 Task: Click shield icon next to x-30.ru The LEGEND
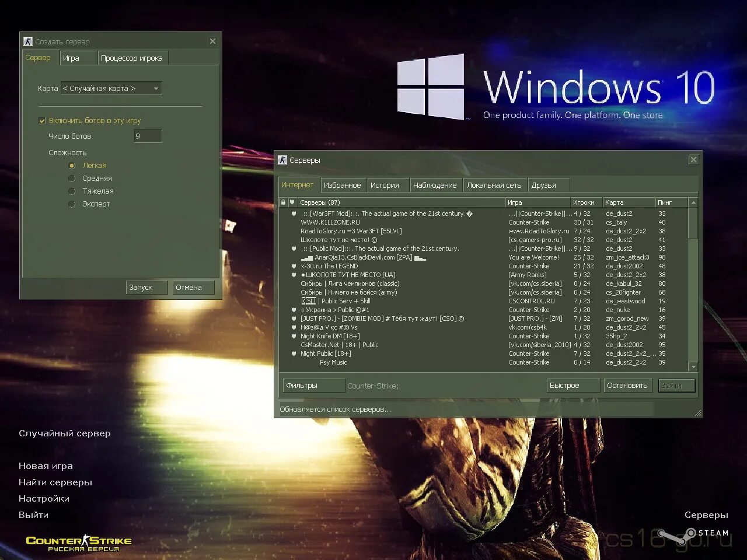(x=294, y=266)
